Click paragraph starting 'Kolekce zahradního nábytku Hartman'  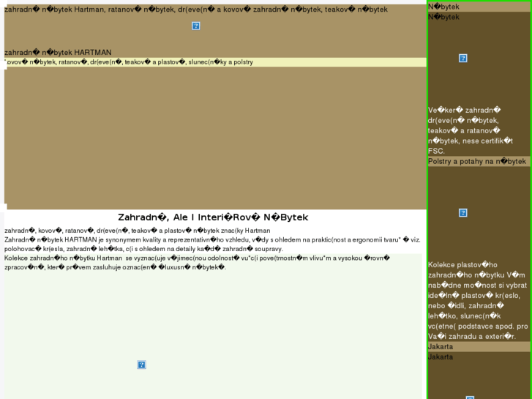(197, 263)
